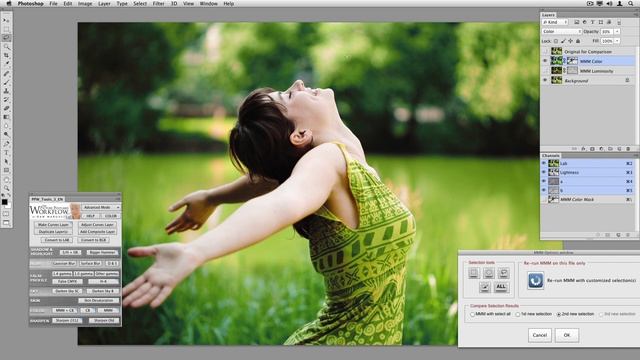The width and height of the screenshot is (640, 360).
Task: Click the volume icon in menu bar
Action: (609, 4)
